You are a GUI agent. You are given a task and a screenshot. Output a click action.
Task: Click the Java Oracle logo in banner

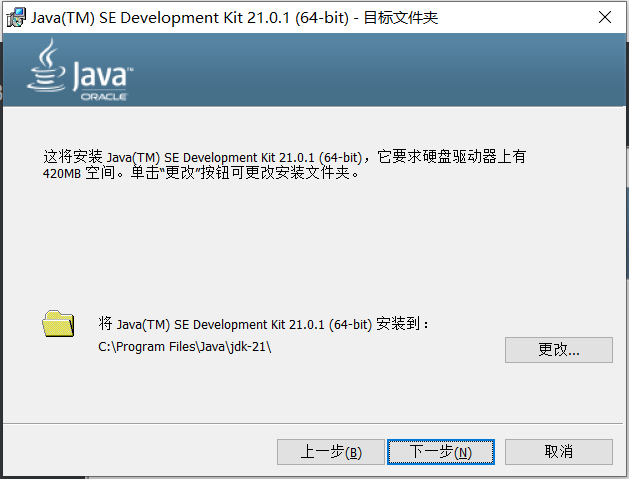coord(80,70)
